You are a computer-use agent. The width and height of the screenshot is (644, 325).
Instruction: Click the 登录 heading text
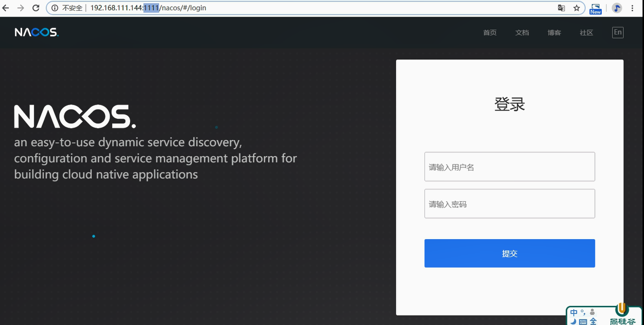coord(509,105)
